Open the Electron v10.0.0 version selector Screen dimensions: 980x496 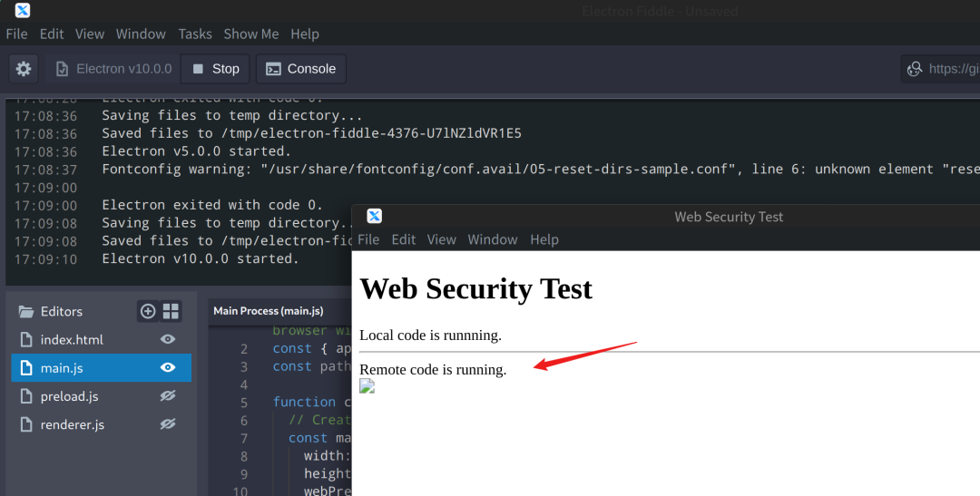pos(113,69)
